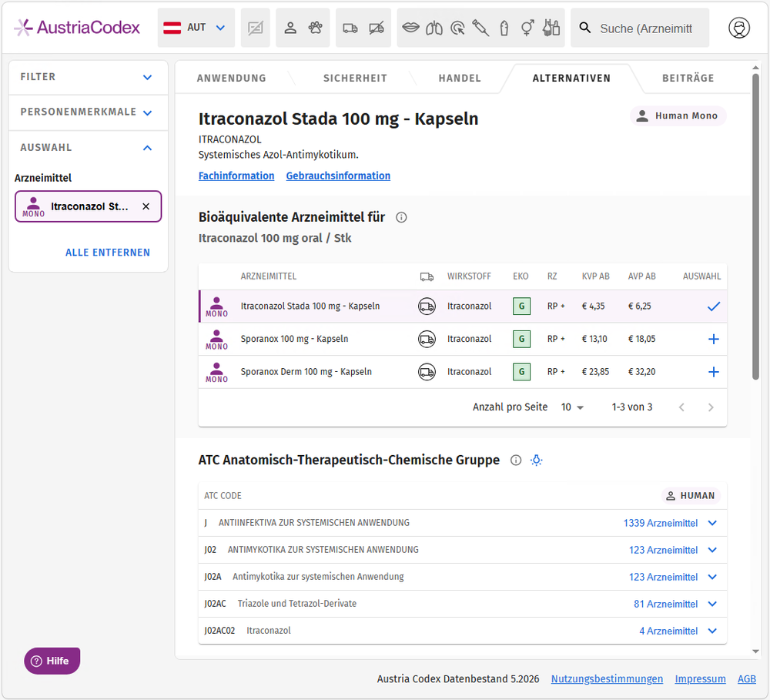This screenshot has height=700, width=770.
Task: Click delivery truck icon in Sporanox 100 mg row
Action: 427,340
